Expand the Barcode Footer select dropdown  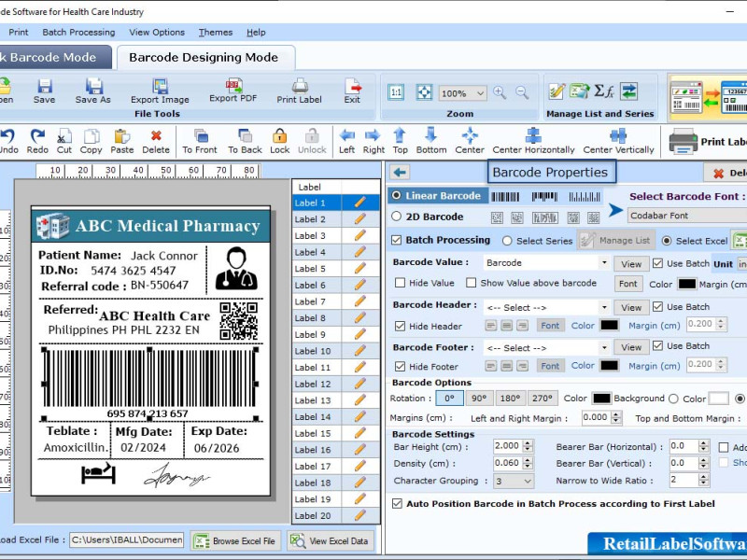click(604, 347)
